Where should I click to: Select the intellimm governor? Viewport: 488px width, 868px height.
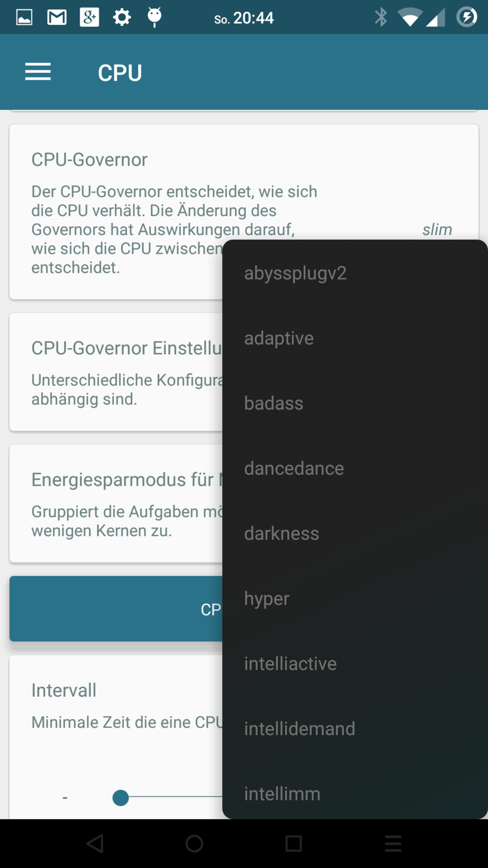(x=282, y=794)
